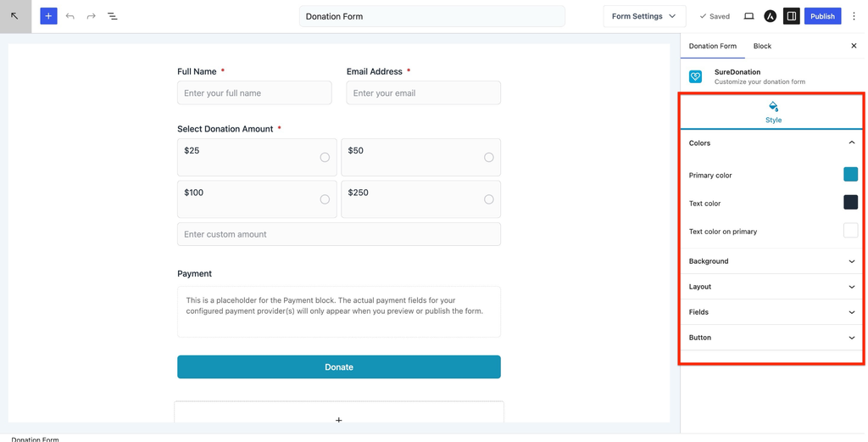
Task: Click the Saved status indicator
Action: [x=715, y=16]
